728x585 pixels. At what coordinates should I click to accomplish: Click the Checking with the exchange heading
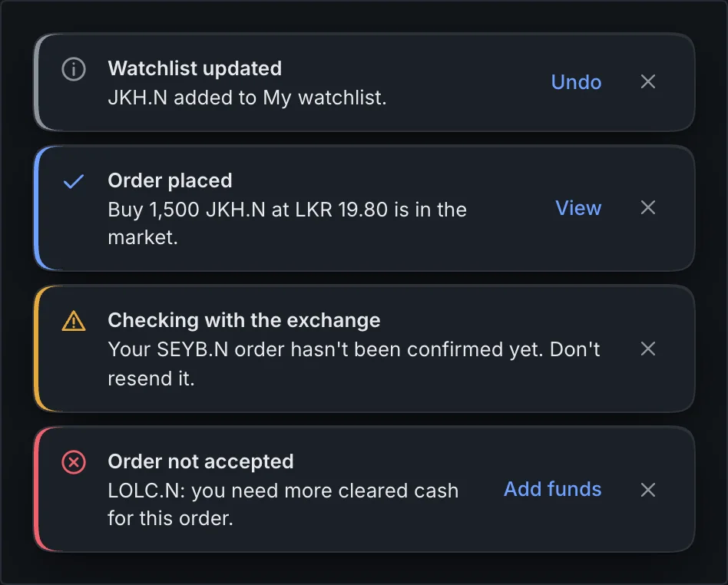click(243, 320)
